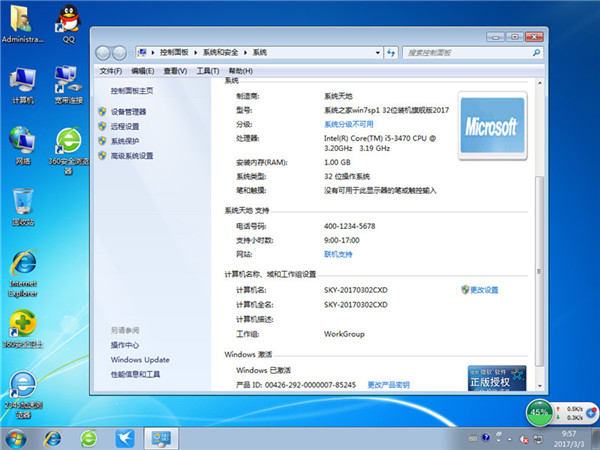Screen dimensions: 600x450
Task: Click the 系统和安全 breadcrumb segment
Action: [220, 52]
